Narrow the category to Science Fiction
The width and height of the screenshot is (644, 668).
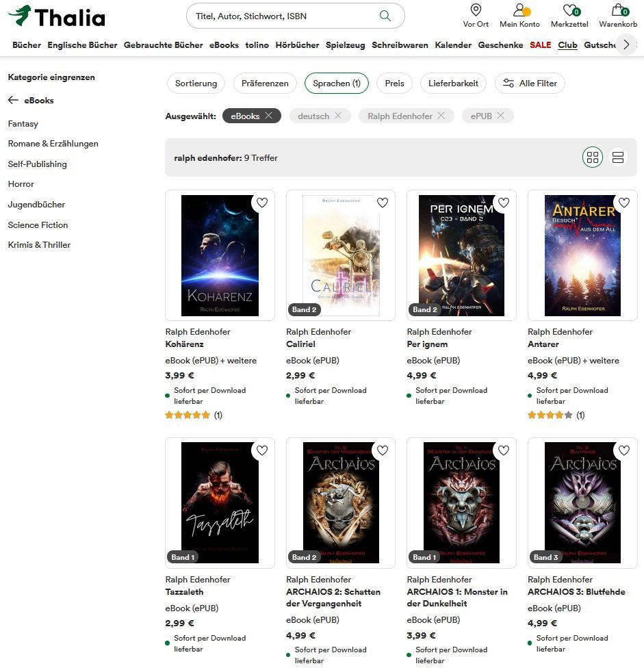tap(38, 225)
